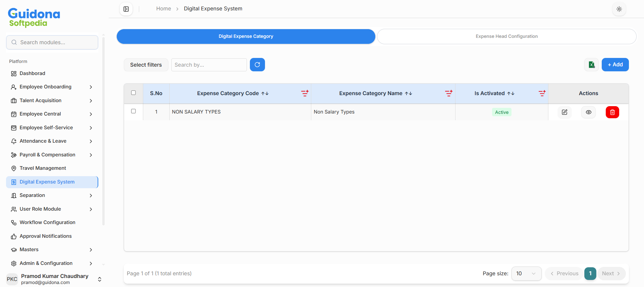644x287 pixels.
Task: Go to Home breadcrumb link
Action: (164, 9)
